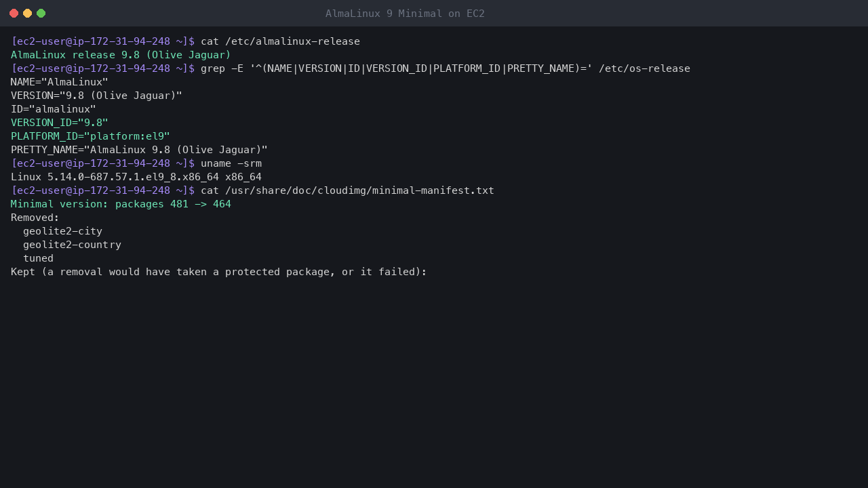
Task: Click the highlighted VERSION_ID="9.8" line
Action: [60, 123]
